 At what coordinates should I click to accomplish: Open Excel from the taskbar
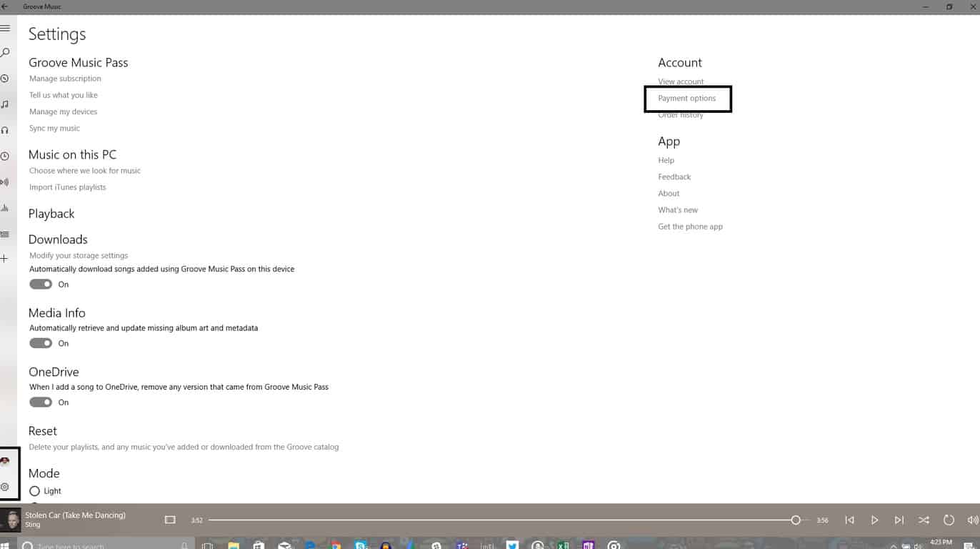point(563,545)
